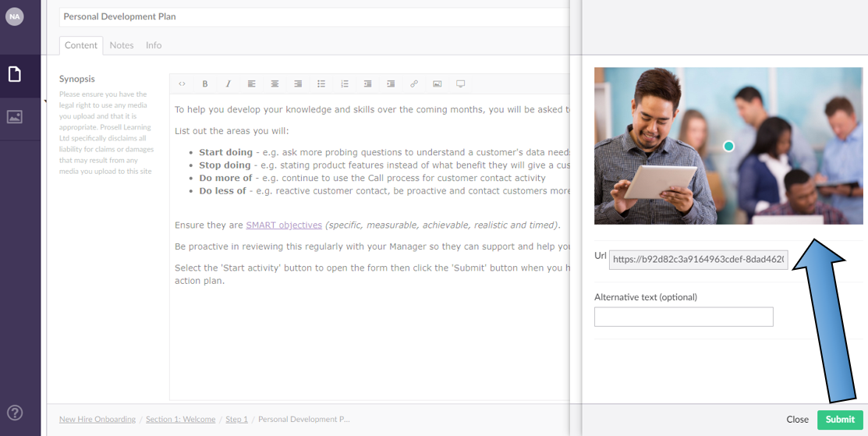Insert a bulleted list

pos(321,84)
